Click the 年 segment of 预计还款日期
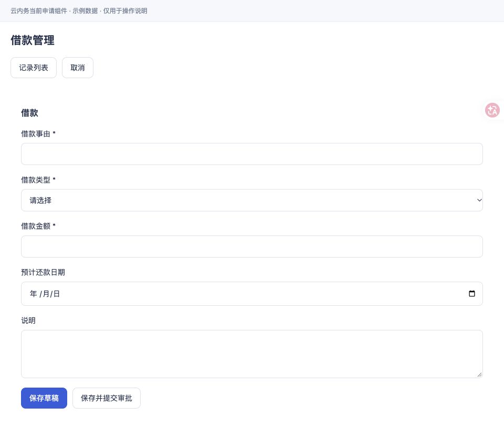The height and width of the screenshot is (439, 504). [34, 294]
